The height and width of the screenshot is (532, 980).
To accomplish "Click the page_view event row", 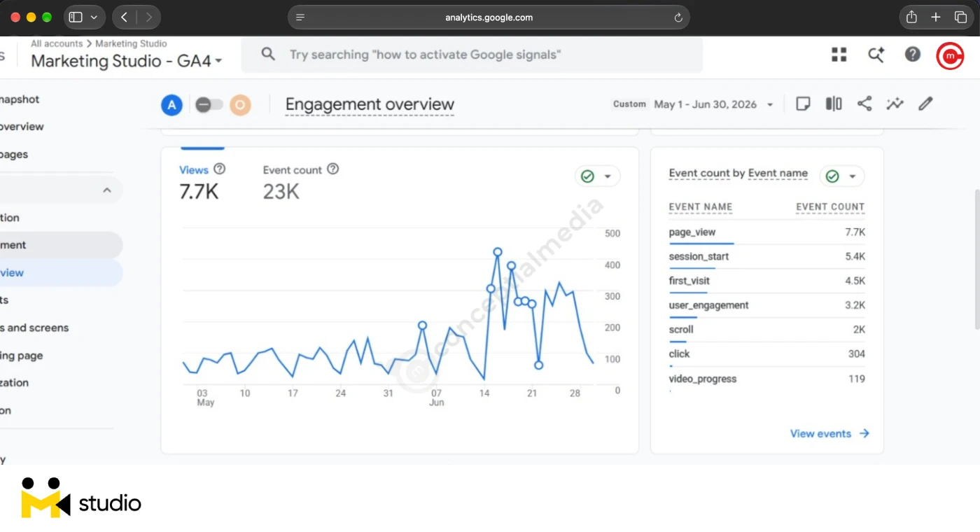I will coord(766,232).
